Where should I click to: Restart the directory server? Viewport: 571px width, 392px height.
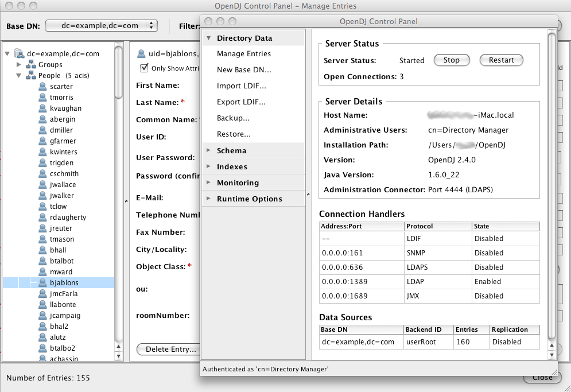click(x=501, y=60)
